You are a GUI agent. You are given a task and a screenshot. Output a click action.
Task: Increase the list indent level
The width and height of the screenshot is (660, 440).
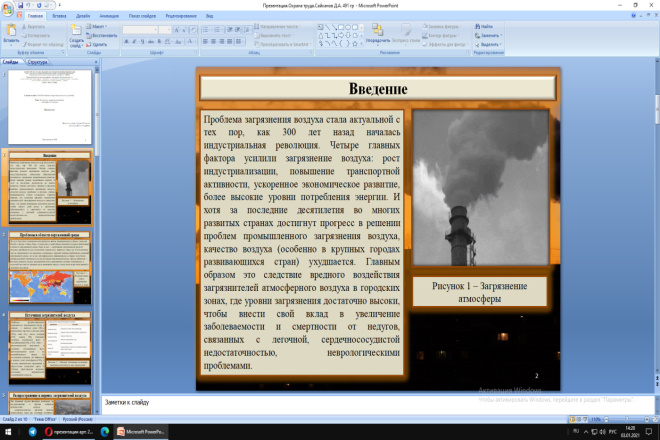(238, 30)
